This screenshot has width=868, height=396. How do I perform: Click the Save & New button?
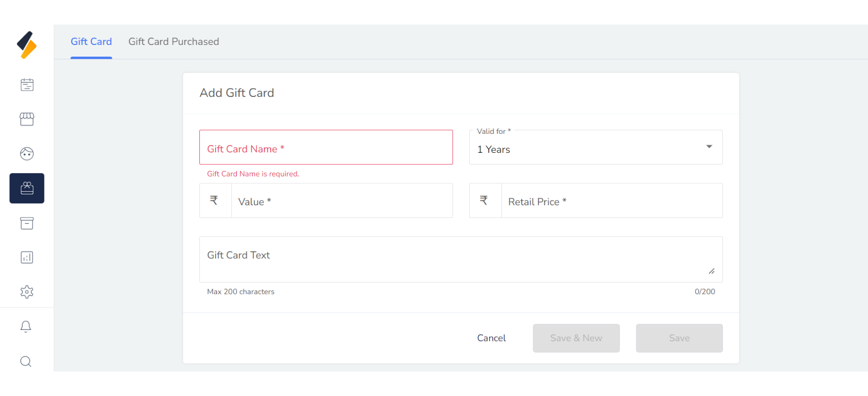[x=576, y=338]
